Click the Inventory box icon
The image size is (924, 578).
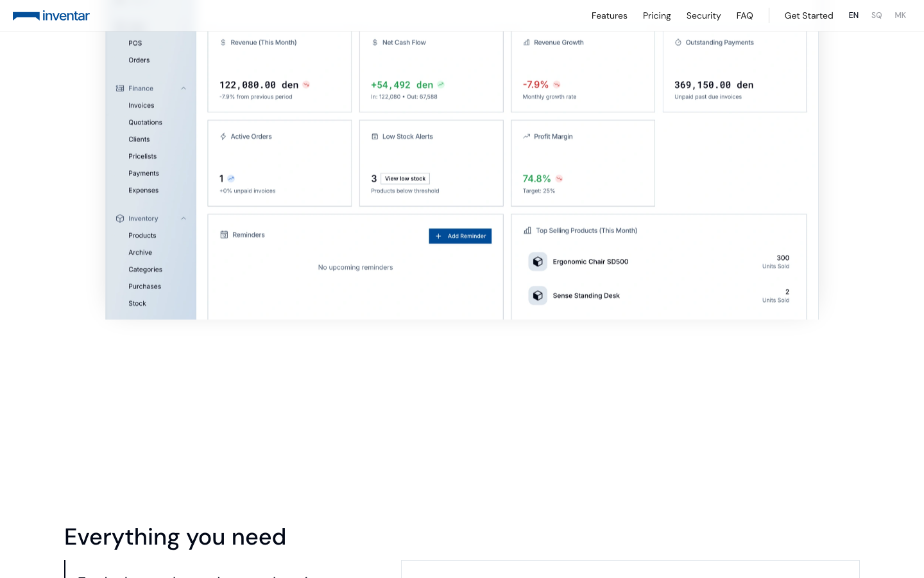click(x=120, y=218)
